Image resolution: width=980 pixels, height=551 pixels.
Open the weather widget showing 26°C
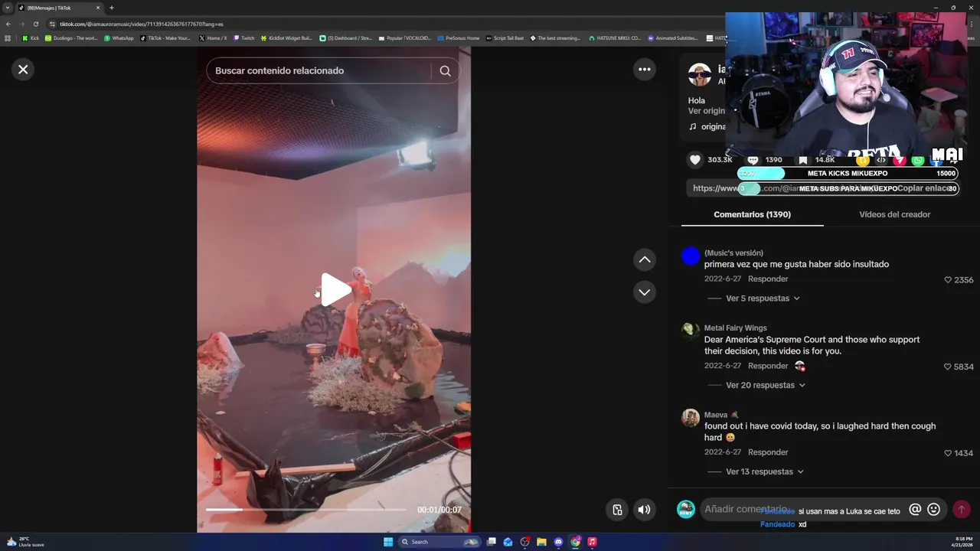pyautogui.click(x=25, y=542)
